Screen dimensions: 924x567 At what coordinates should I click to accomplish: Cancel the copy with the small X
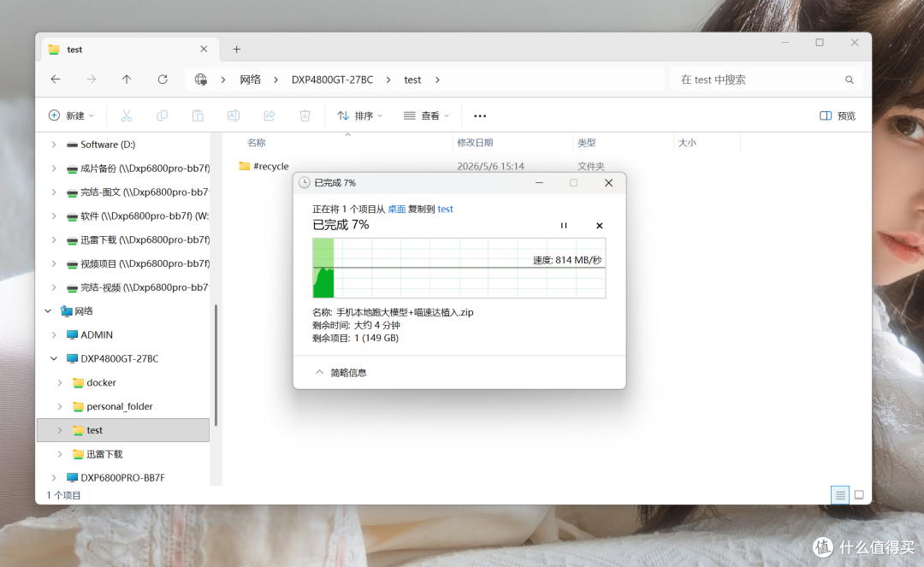[x=599, y=226]
